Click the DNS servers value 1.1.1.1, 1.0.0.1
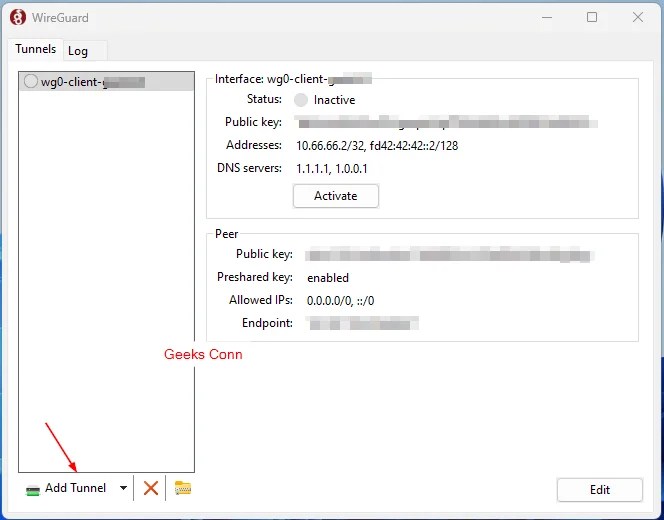 coord(332,169)
